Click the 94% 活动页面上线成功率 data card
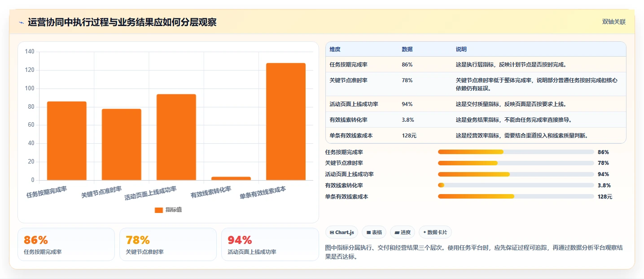Screen dimensions: 644x279 click(x=270, y=244)
